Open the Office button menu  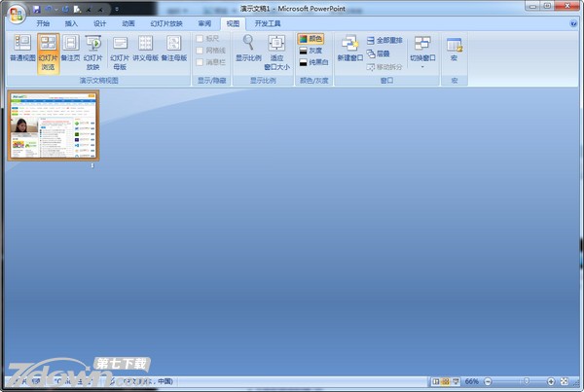pos(16,15)
